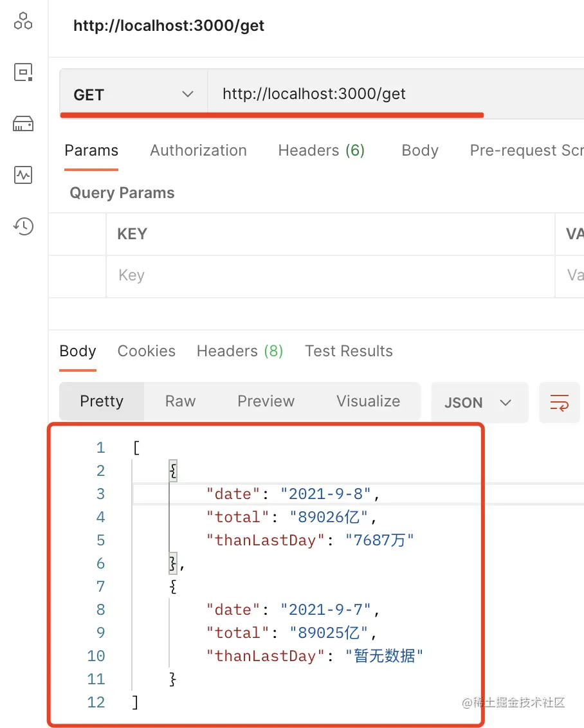
Task: Select the response Cookies tab
Action: [x=146, y=351]
